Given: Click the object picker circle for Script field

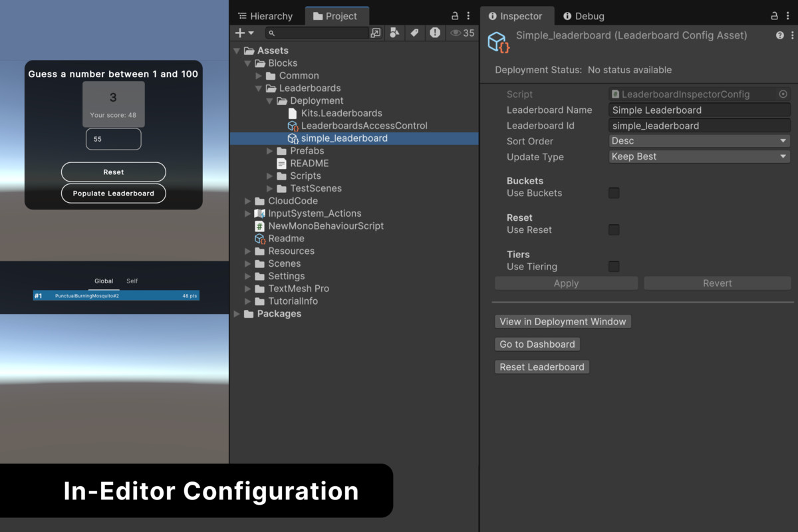Looking at the screenshot, I should pyautogui.click(x=783, y=94).
